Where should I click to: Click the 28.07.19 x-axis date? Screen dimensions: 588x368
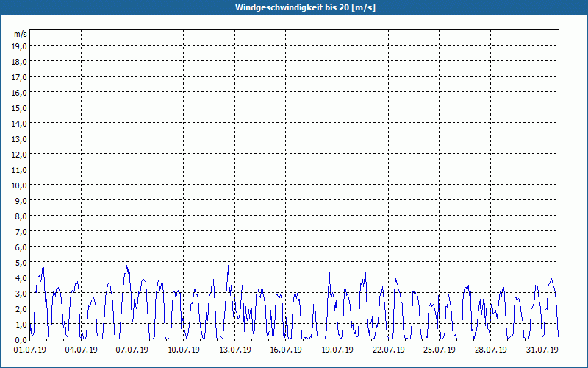point(491,350)
